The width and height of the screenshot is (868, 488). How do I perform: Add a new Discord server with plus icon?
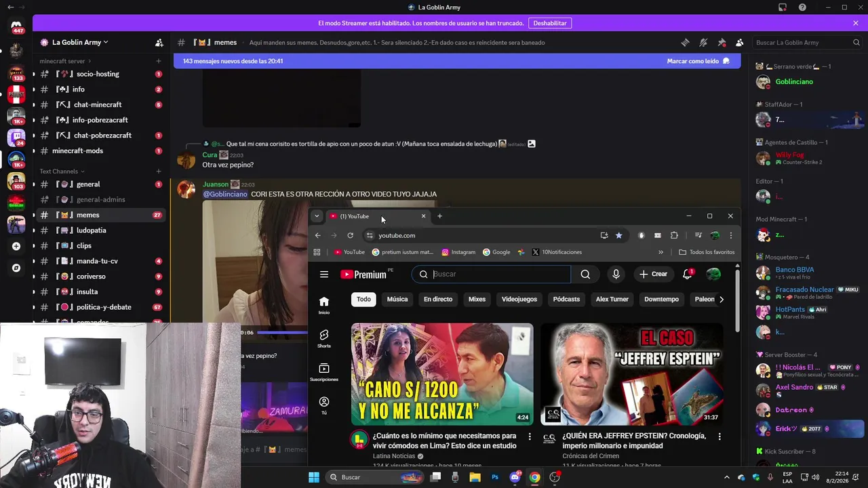[x=16, y=246]
